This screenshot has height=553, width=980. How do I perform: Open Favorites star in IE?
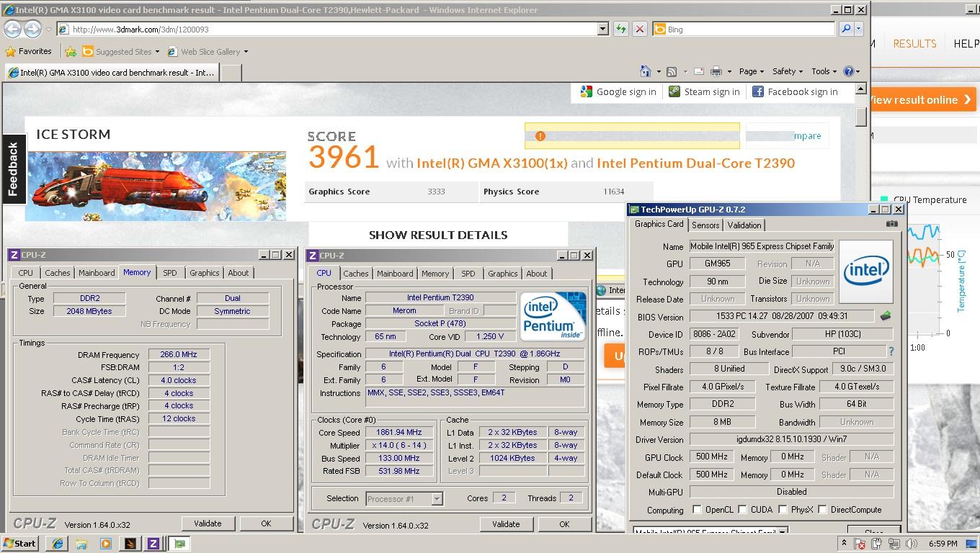[28, 51]
